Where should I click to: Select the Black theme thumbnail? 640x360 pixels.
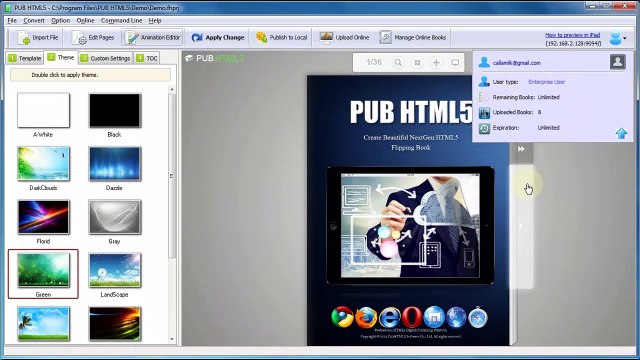point(115,110)
